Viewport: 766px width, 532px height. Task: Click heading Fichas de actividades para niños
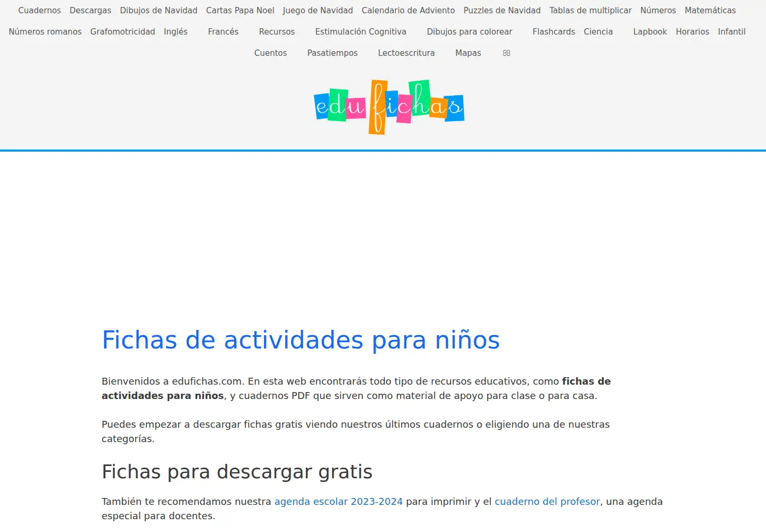(x=301, y=340)
